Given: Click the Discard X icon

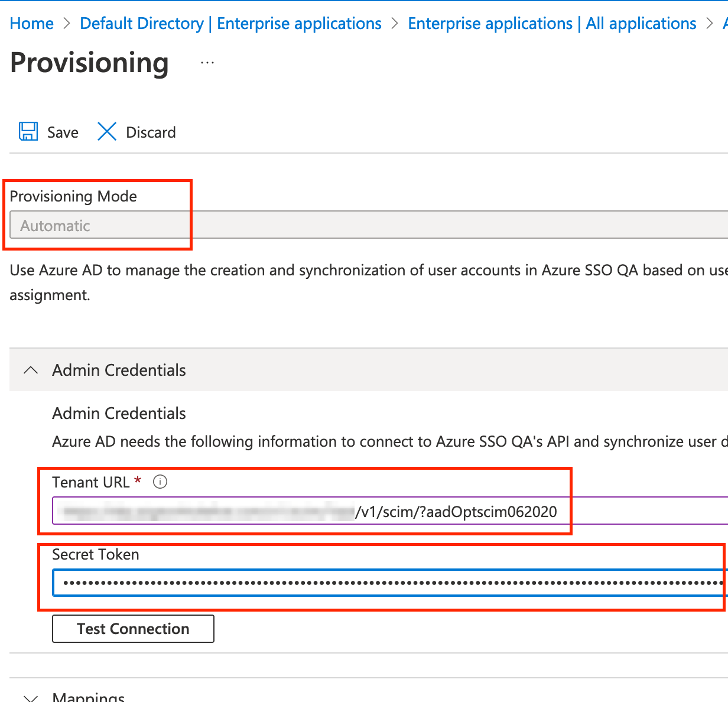Looking at the screenshot, I should coord(107,132).
